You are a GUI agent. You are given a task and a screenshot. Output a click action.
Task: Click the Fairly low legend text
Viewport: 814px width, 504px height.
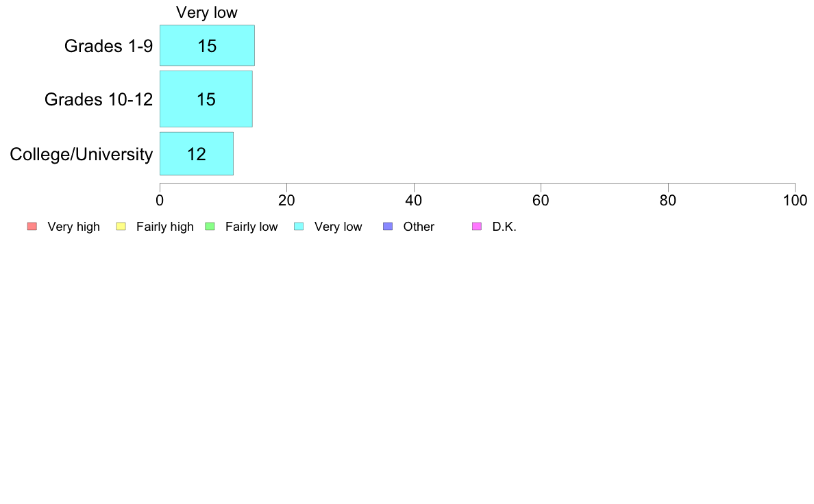pyautogui.click(x=251, y=227)
